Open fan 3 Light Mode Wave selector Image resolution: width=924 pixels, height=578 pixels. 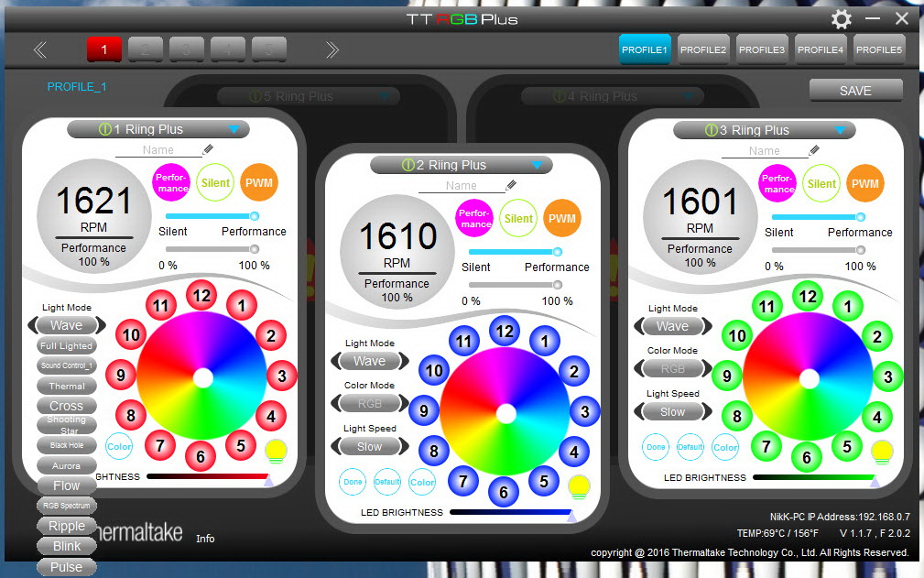672,326
